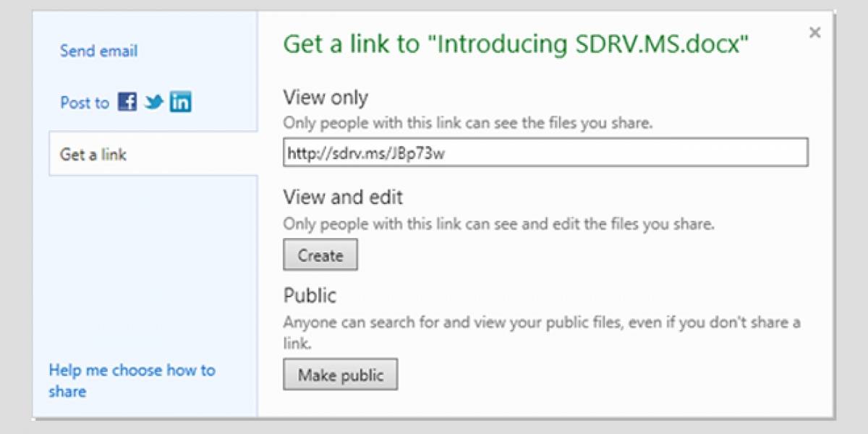
Task: Post to Facebook using its icon
Action: 127,102
